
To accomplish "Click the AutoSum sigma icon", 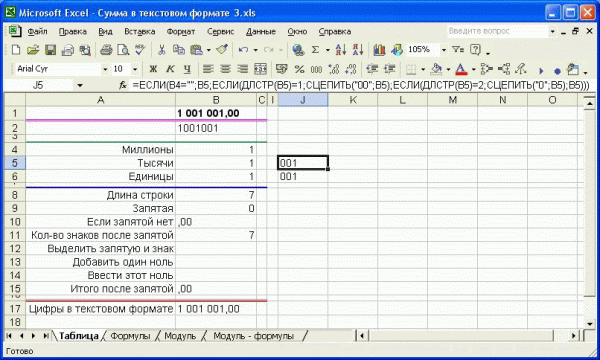I will (315, 50).
